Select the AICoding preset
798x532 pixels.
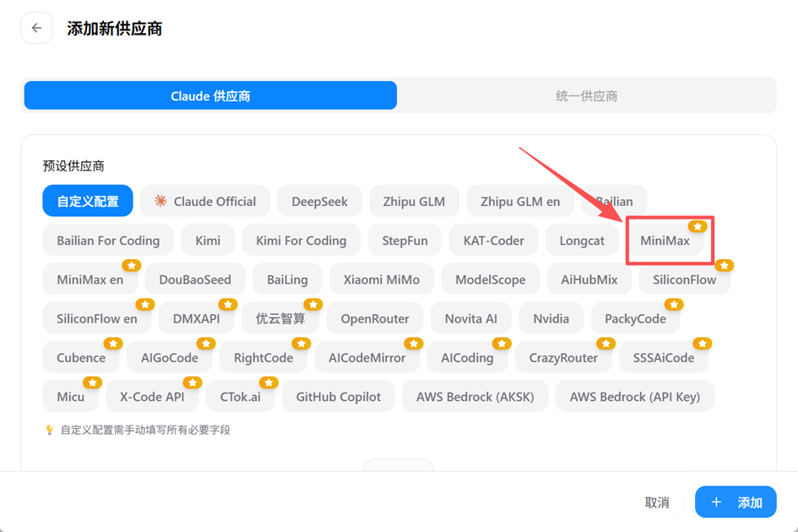tap(467, 358)
